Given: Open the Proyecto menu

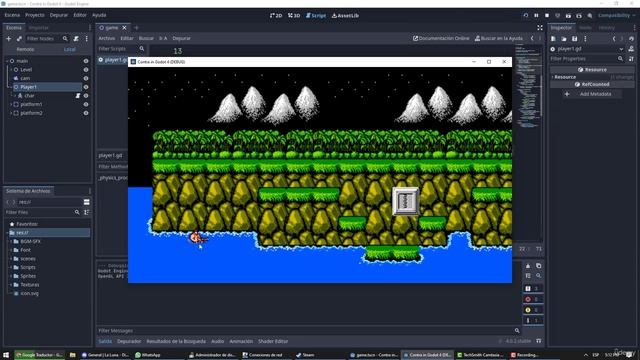Looking at the screenshot, I should (35, 15).
